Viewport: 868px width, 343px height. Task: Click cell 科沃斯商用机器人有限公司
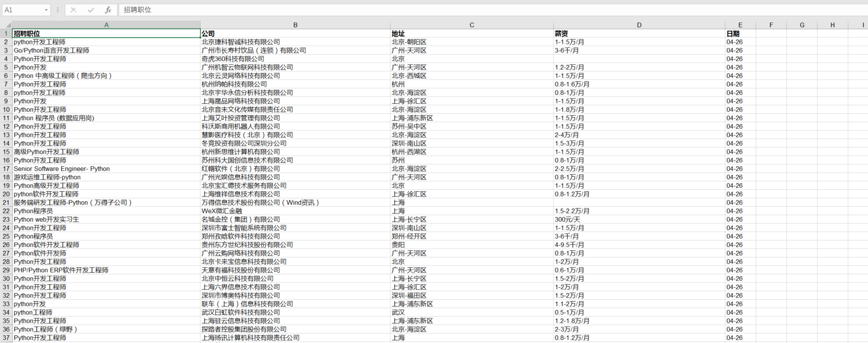[x=295, y=126]
